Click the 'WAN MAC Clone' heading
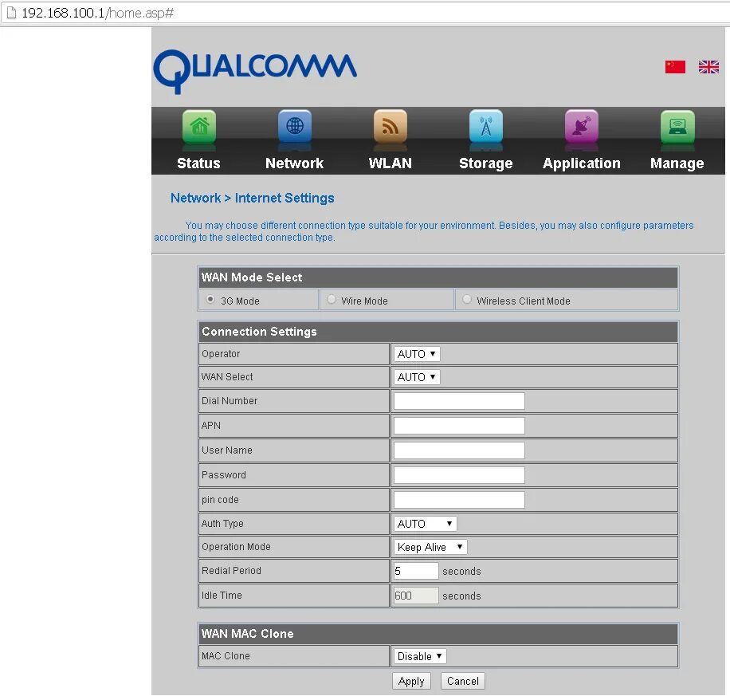The width and height of the screenshot is (730, 700). (x=247, y=634)
